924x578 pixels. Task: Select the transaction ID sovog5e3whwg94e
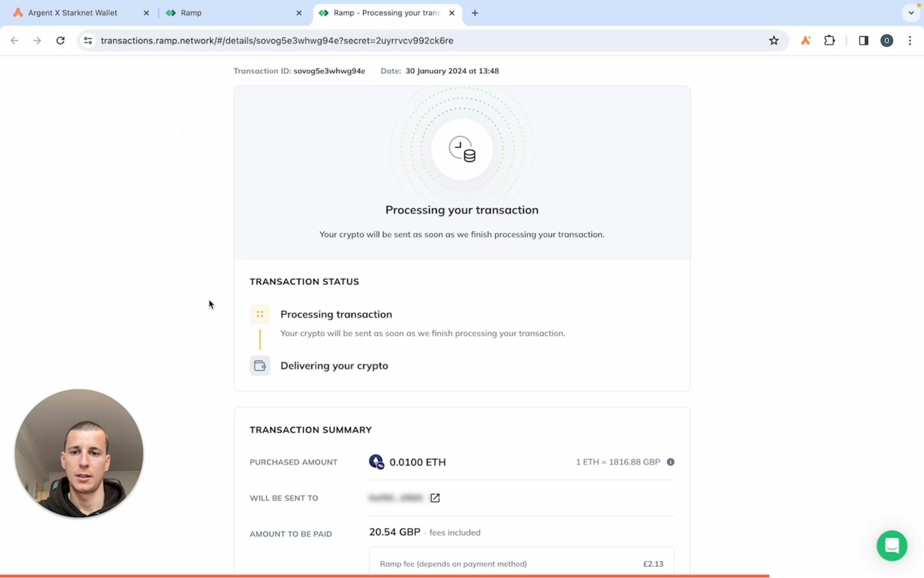pyautogui.click(x=329, y=71)
